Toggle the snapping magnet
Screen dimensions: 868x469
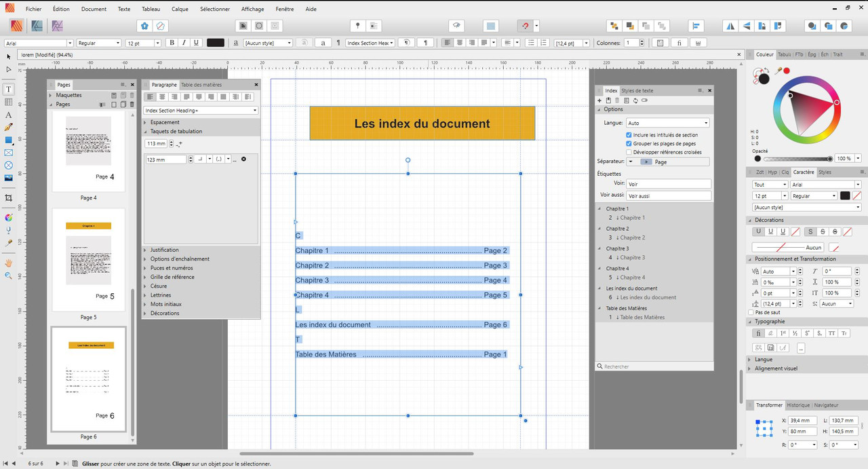point(526,26)
